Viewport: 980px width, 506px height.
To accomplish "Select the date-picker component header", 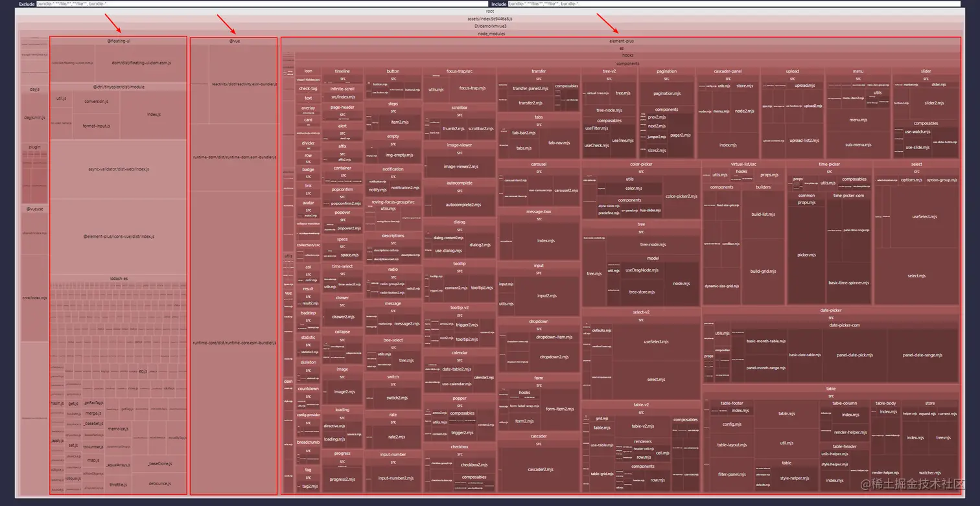I will point(831,310).
